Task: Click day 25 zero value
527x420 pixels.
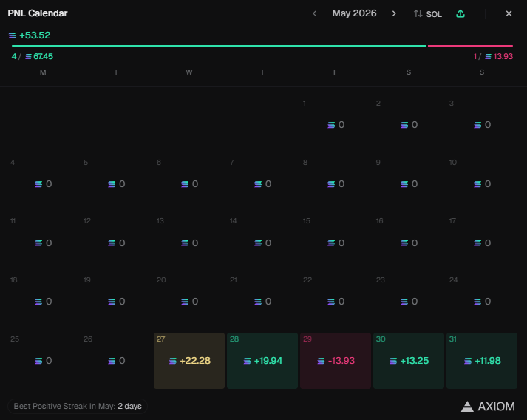Action: click(x=49, y=361)
